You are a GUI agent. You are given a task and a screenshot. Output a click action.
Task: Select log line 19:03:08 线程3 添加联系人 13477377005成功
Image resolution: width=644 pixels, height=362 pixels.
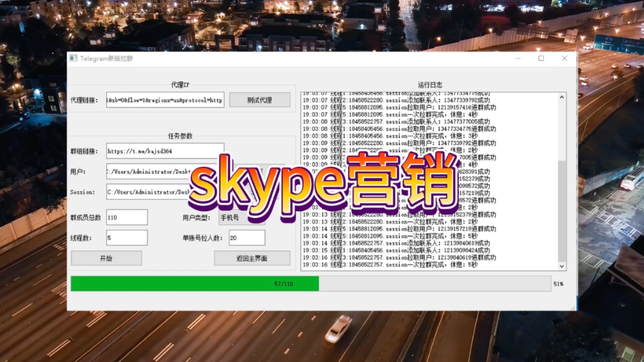coord(396,122)
